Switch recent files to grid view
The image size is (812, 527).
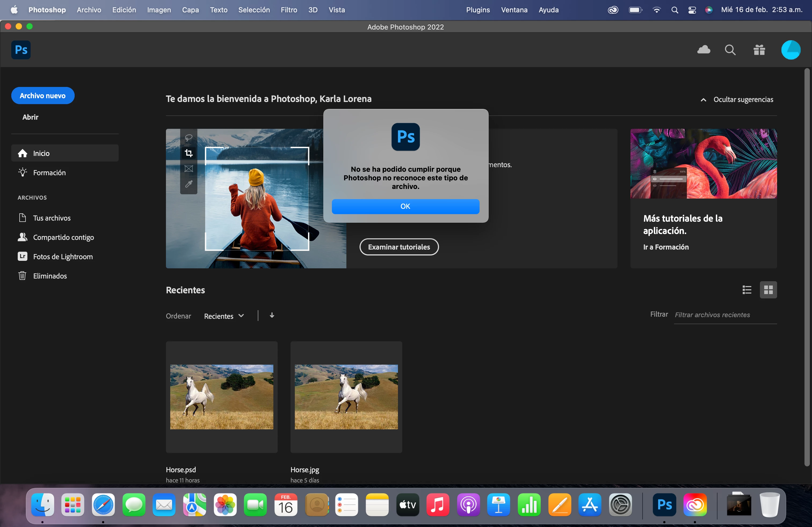(x=768, y=290)
